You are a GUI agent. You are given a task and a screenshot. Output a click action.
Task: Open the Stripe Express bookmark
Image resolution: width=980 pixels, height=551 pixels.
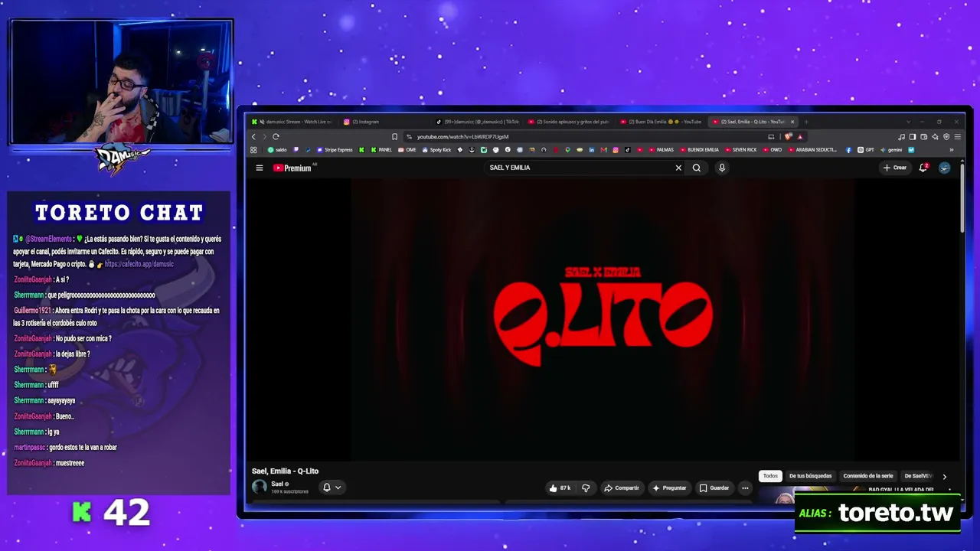tap(334, 150)
